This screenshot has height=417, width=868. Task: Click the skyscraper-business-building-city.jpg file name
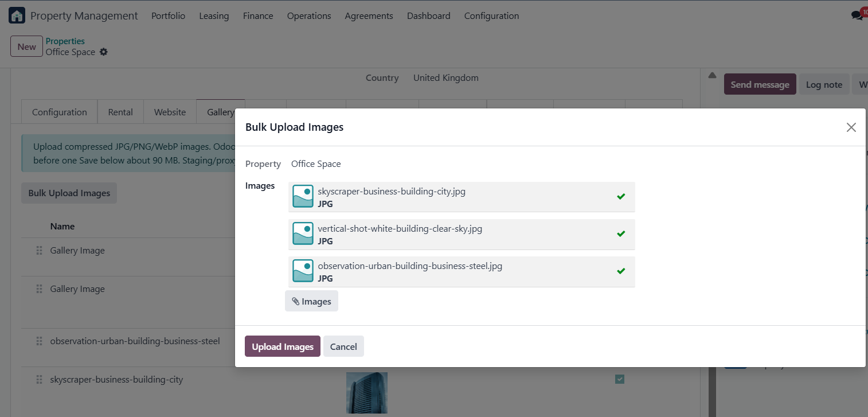tap(392, 191)
